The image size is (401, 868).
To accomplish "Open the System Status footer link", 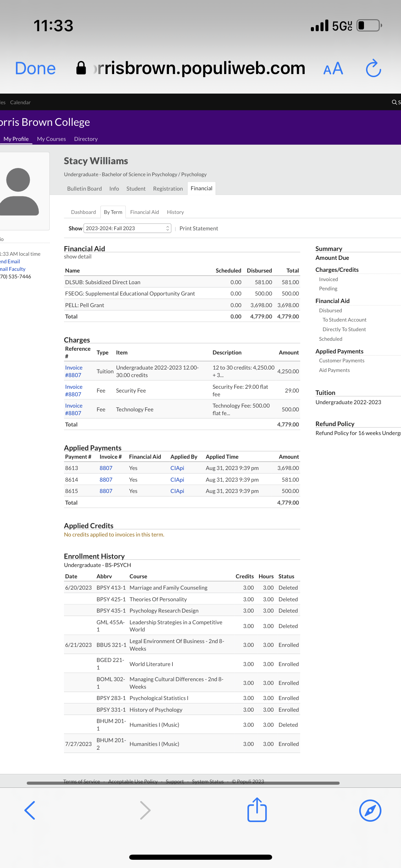I will click(x=208, y=781).
